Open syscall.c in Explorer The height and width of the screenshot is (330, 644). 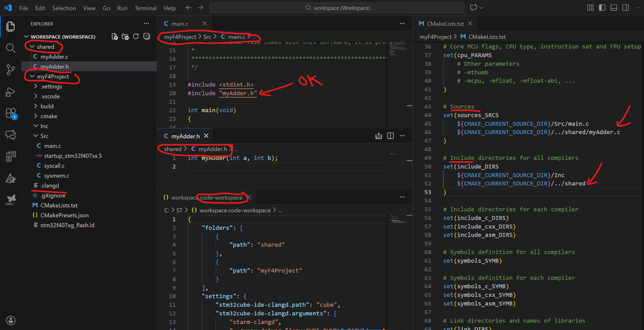coord(54,166)
